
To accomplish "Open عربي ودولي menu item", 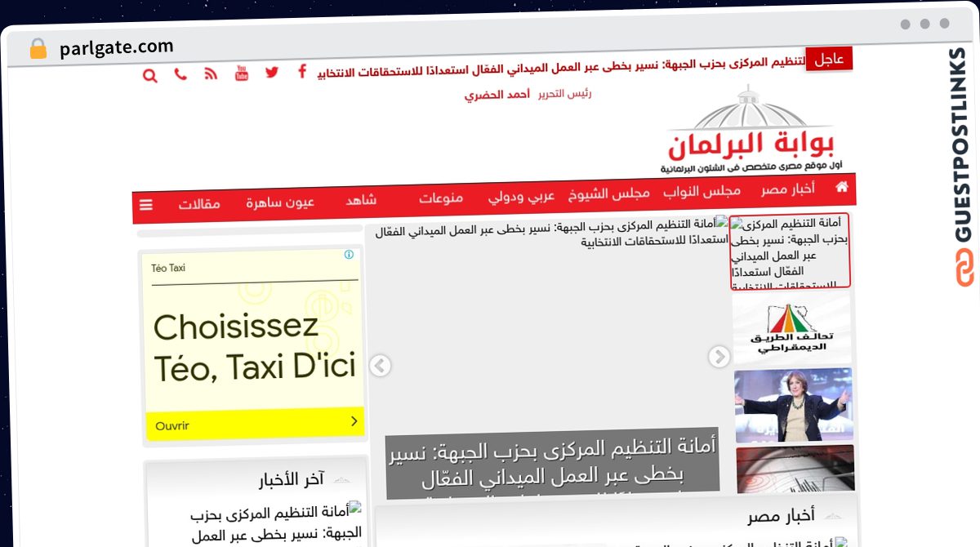I will [521, 197].
